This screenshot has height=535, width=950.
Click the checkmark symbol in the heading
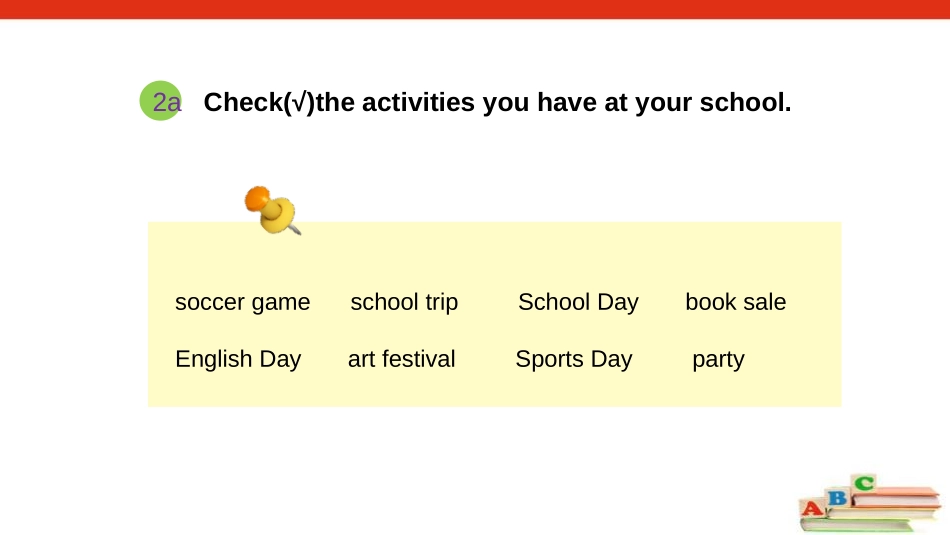(x=299, y=102)
